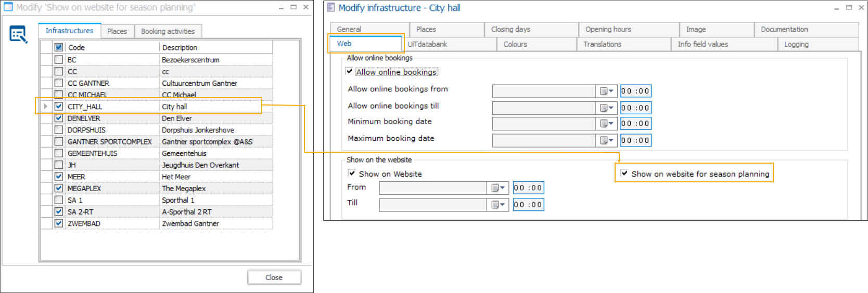Uncheck the CITY_HALL checkbox
The width and height of the screenshot is (868, 293).
point(59,106)
